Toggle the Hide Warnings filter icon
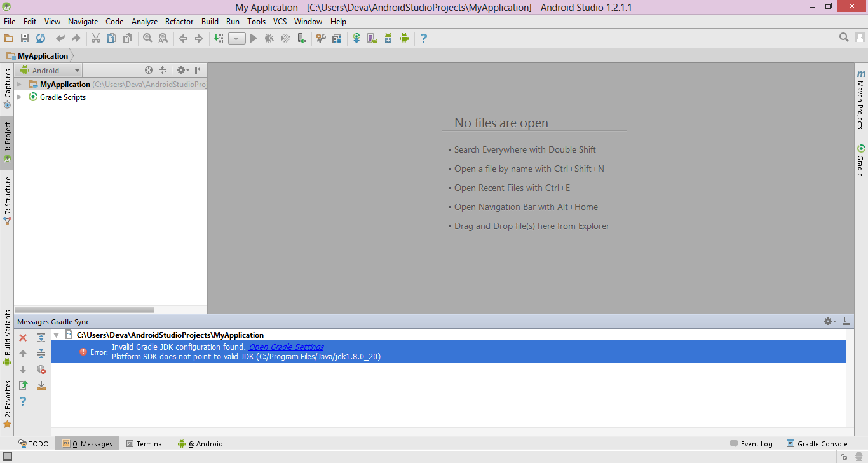868x463 pixels. pyautogui.click(x=41, y=370)
